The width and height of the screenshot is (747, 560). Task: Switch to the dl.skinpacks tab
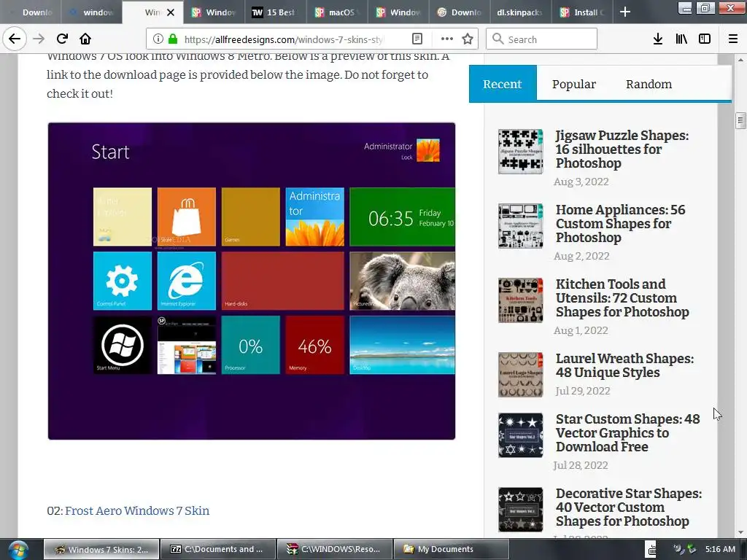pos(521,12)
